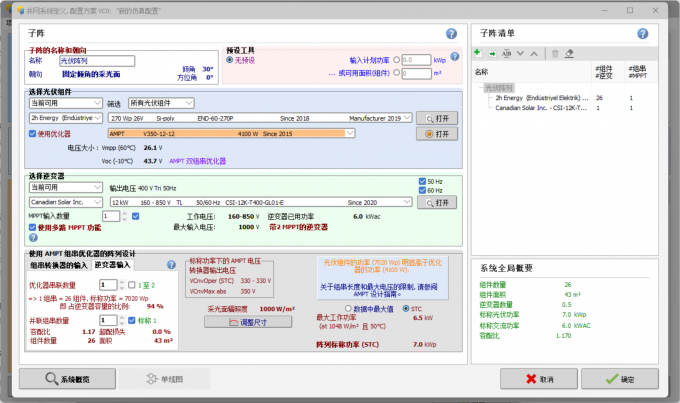This screenshot has width=680, height=403.
Task: Click the 系统概览 system overview button
Action: [x=67, y=379]
